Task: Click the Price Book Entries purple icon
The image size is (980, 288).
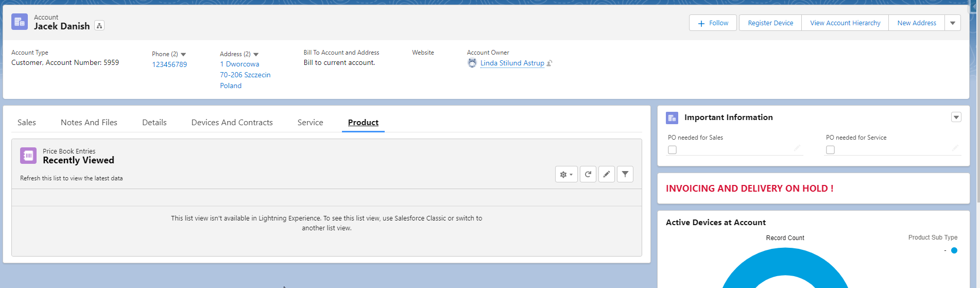Action: [28, 156]
